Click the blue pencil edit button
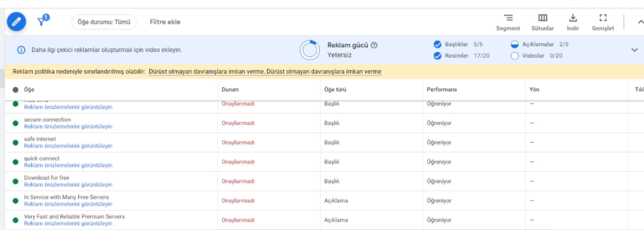The width and height of the screenshot is (644, 230). tap(16, 22)
